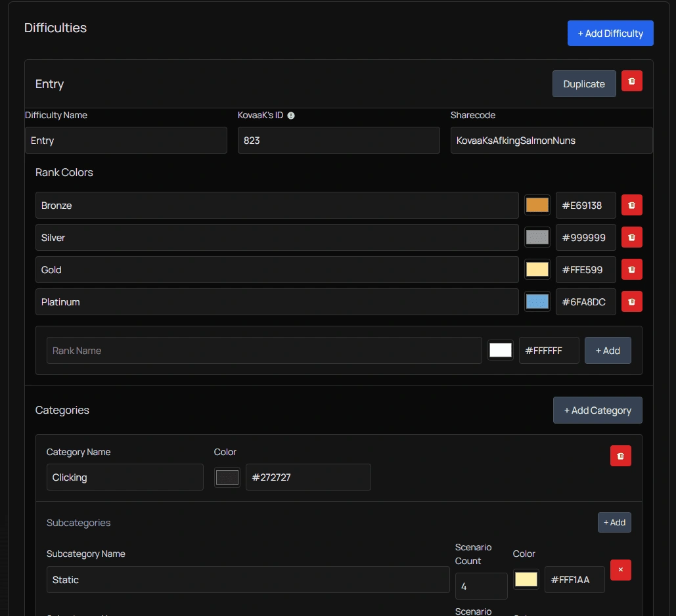Viewport: 676px width, 616px height.
Task: Remove the Static subcategory
Action: click(620, 570)
